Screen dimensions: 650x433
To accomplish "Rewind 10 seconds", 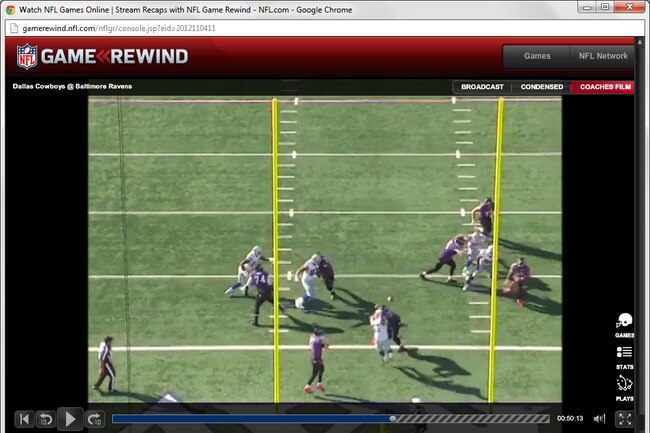I will pos(46,419).
